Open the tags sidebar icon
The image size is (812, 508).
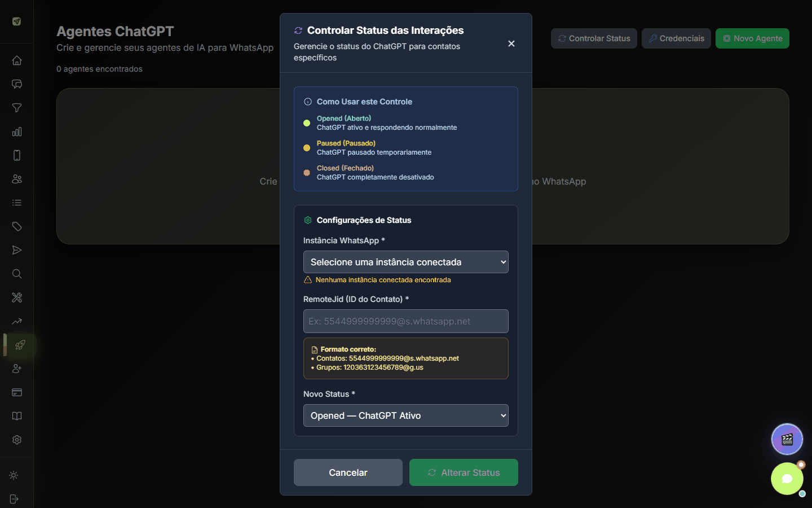(17, 226)
